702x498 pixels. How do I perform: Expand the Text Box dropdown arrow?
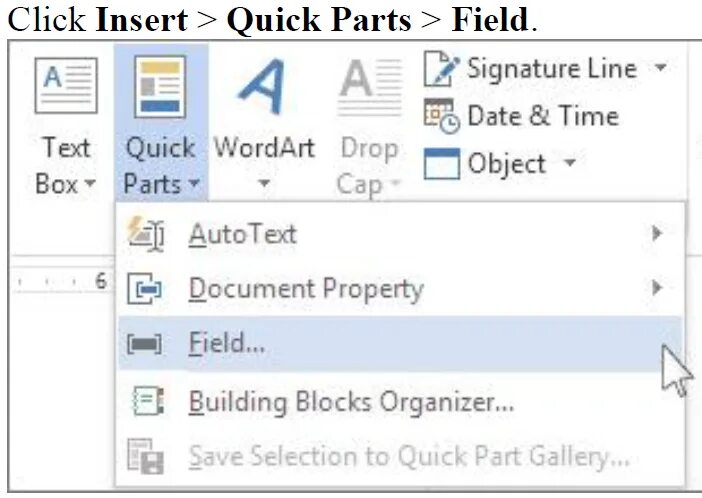coord(90,185)
